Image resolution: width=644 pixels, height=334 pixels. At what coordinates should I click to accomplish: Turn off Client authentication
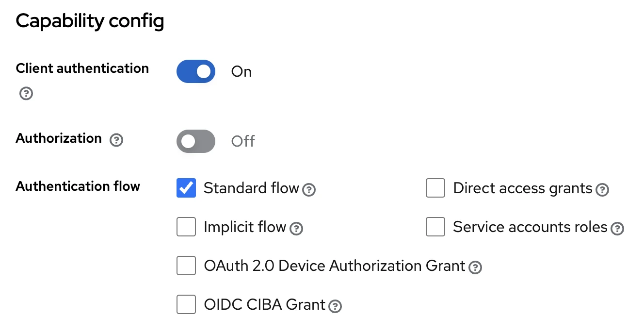pyautogui.click(x=195, y=71)
